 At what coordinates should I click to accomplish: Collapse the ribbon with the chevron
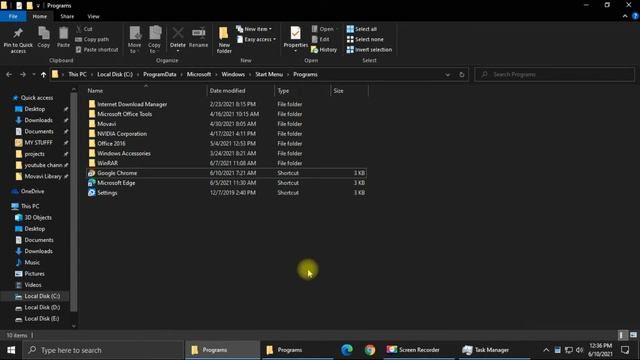625,16
